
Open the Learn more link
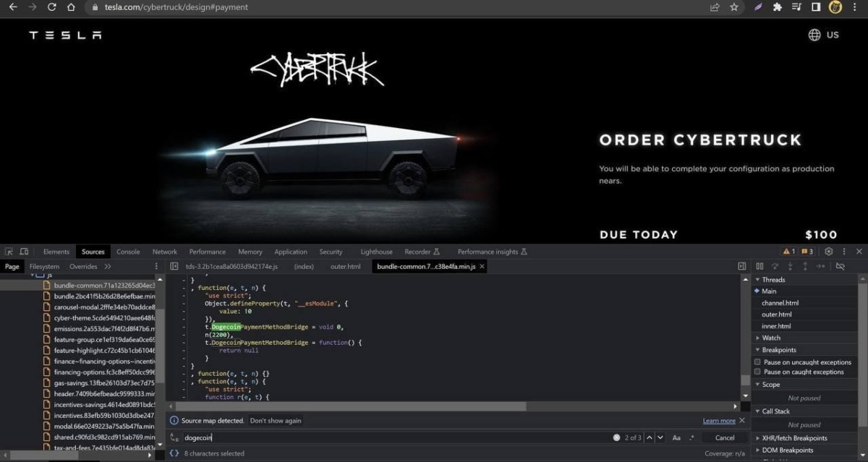[x=718, y=421]
